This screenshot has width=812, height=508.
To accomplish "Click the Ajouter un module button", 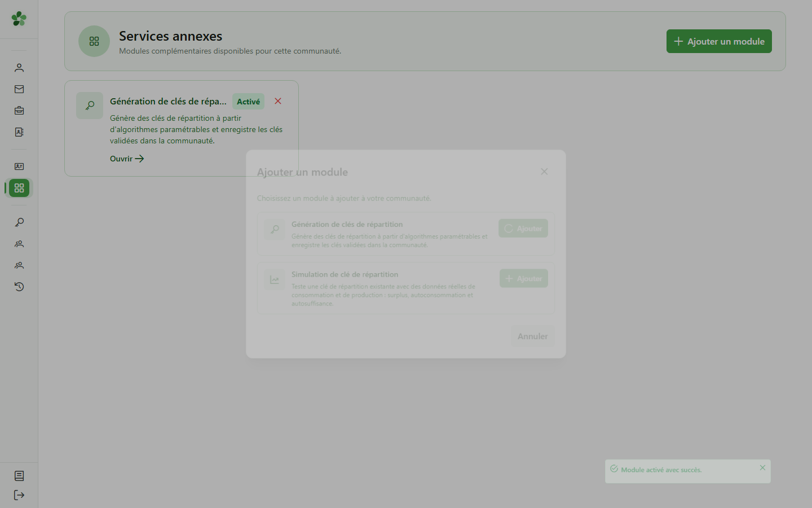I will (719, 41).
